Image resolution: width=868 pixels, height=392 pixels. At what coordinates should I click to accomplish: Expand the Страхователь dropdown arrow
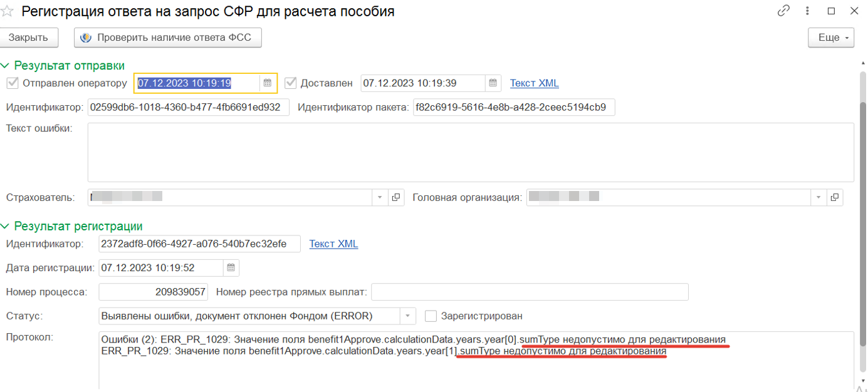pos(380,197)
